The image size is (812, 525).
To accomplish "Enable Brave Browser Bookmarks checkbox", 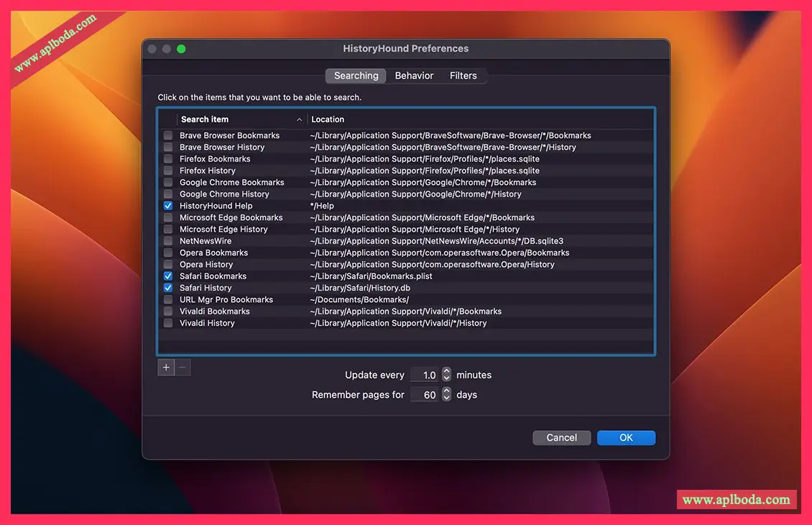I will click(x=167, y=135).
